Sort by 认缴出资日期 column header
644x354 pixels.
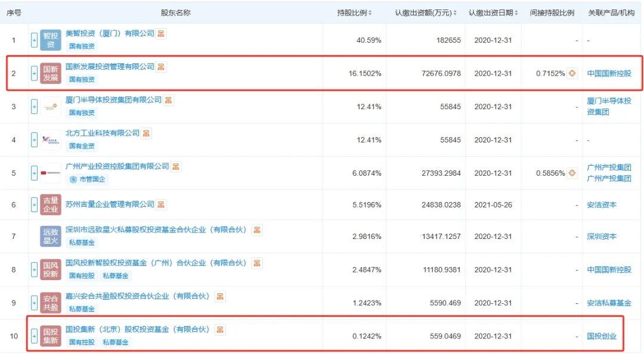493,13
